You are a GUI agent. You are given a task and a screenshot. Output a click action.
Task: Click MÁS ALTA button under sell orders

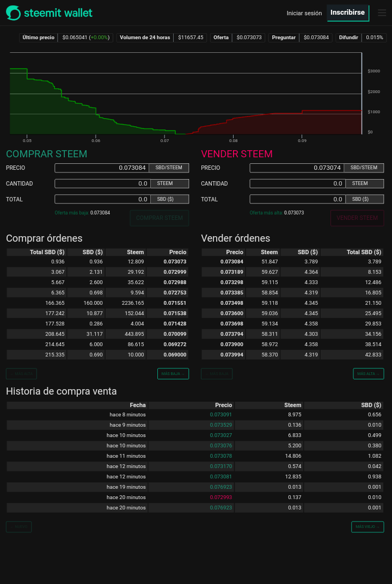369,373
